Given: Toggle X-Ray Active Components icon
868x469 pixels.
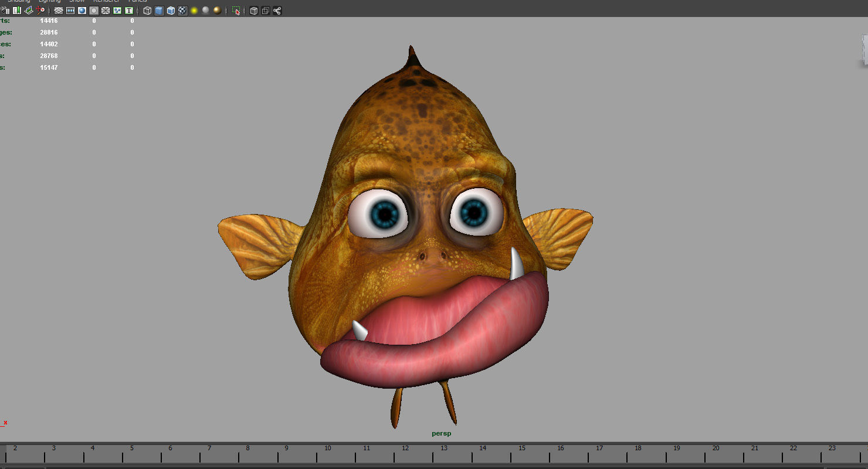Looking at the screenshot, I should point(266,11).
